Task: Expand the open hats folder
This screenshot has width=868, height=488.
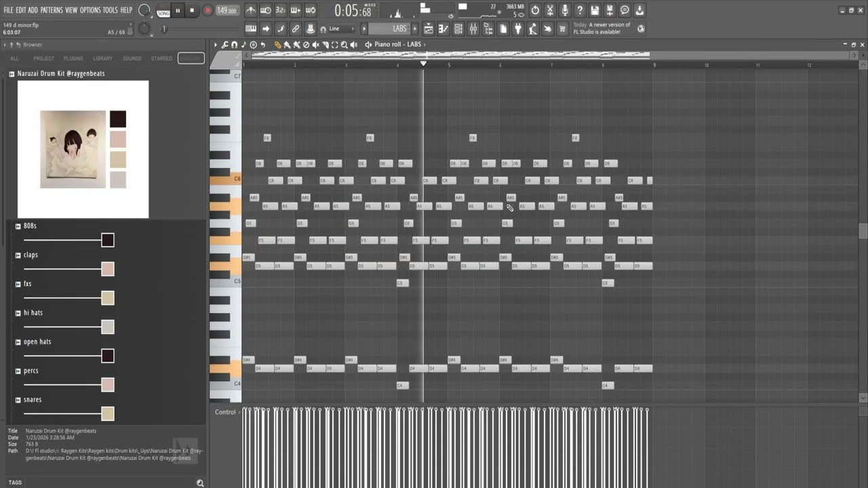Action: point(18,342)
